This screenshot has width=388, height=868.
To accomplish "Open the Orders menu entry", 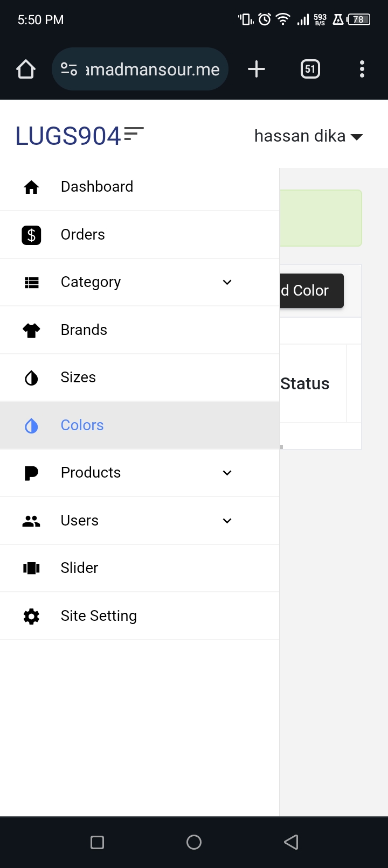I will (x=83, y=235).
